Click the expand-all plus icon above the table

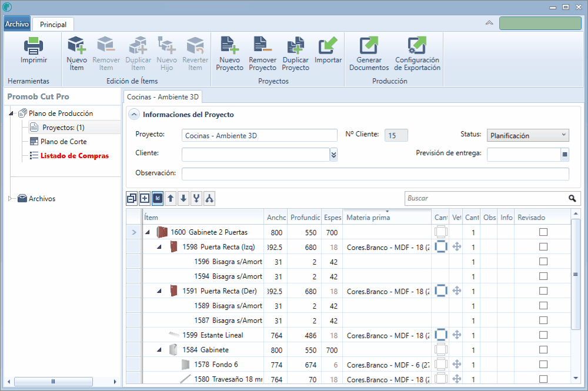145,198
